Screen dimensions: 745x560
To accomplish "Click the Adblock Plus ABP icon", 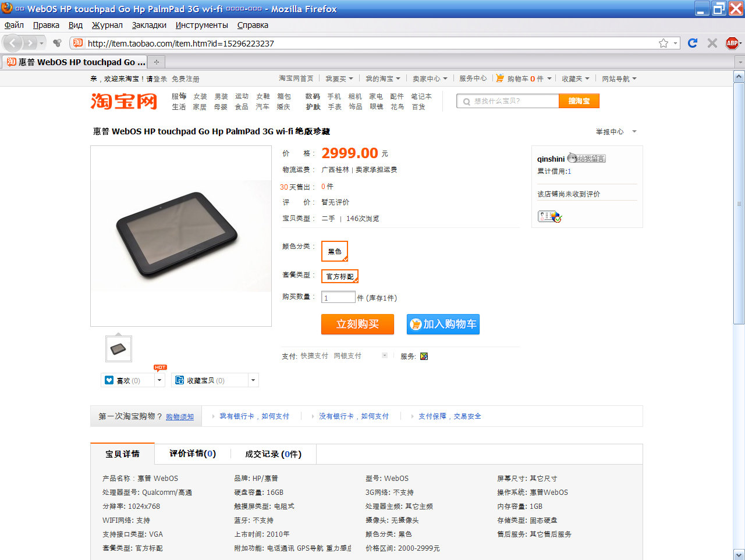I will (732, 43).
